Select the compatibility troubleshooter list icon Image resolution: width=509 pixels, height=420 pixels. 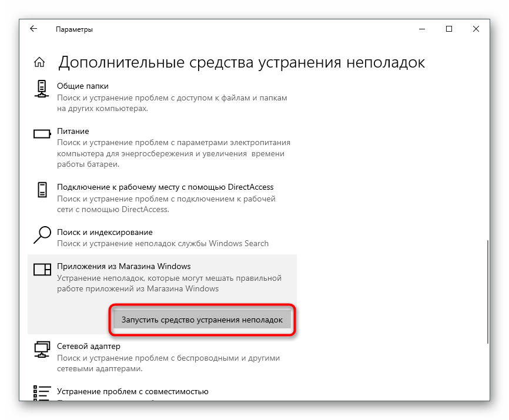click(x=42, y=392)
